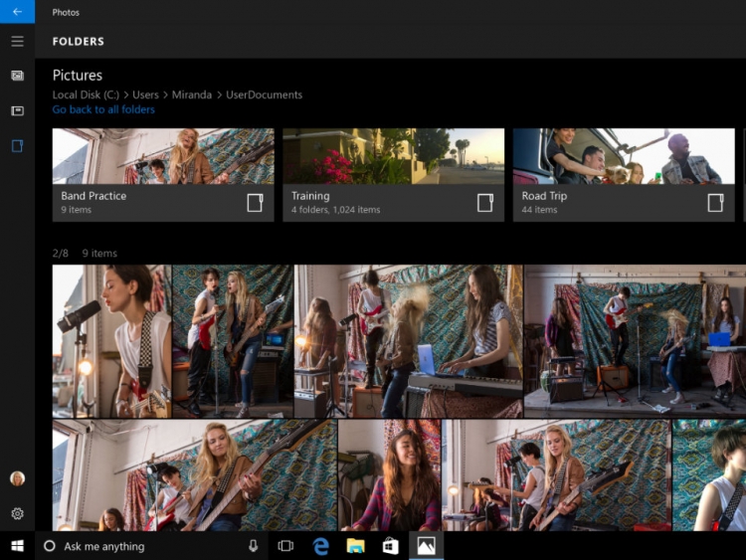Select the Folders icon in sidebar
746x560 pixels.
coord(17,146)
